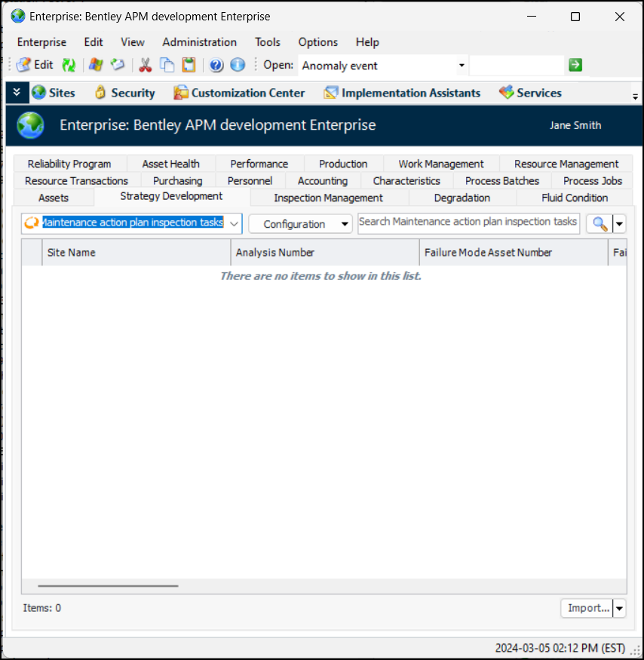Click the Search Maintenance action plan field
Screen dimensions: 644x660
pyautogui.click(x=468, y=223)
